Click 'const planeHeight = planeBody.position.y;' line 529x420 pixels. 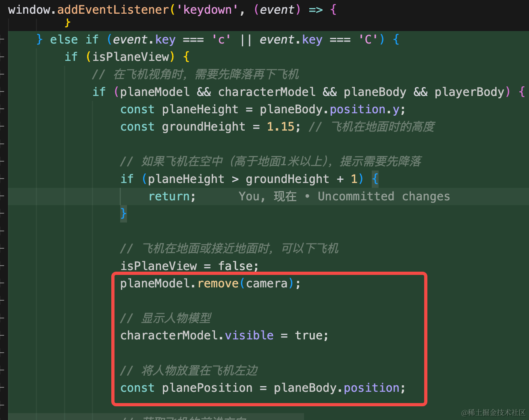point(263,109)
